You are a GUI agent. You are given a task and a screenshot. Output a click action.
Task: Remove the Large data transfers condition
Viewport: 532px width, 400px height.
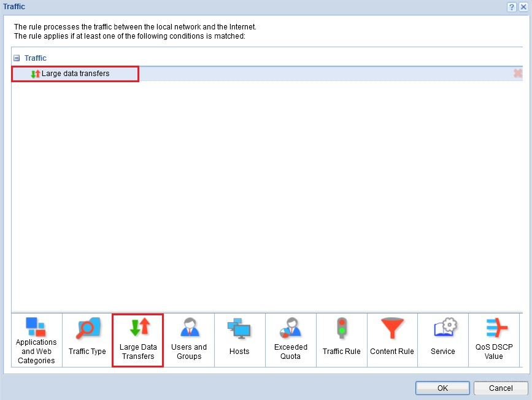[x=519, y=73]
